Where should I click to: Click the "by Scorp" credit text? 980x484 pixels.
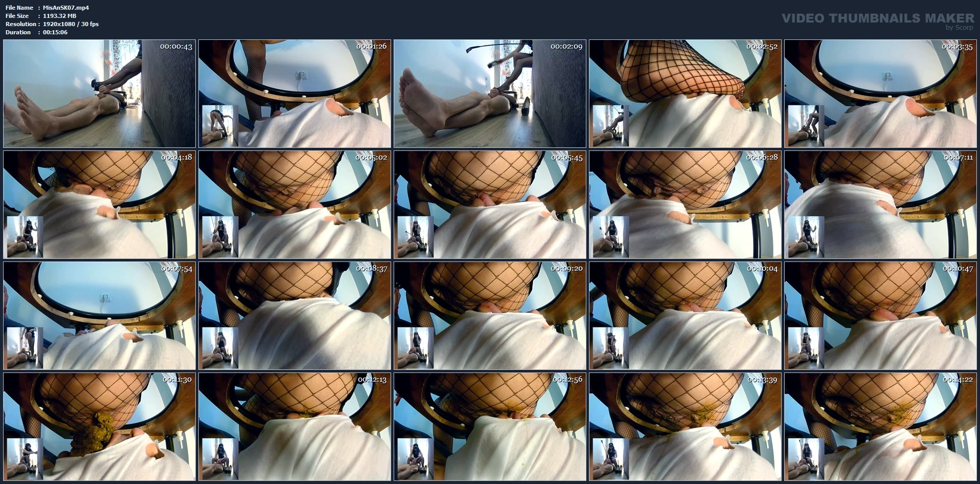click(959, 28)
